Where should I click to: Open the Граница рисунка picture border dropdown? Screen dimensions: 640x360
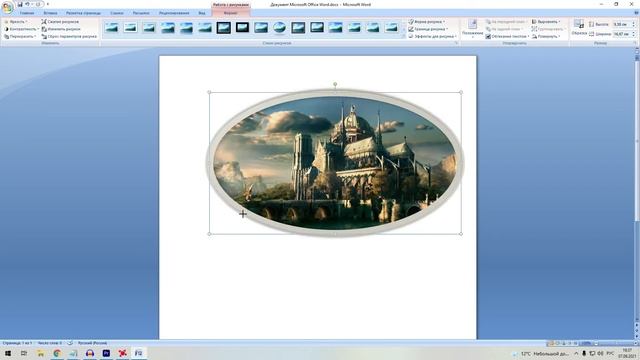click(428, 29)
